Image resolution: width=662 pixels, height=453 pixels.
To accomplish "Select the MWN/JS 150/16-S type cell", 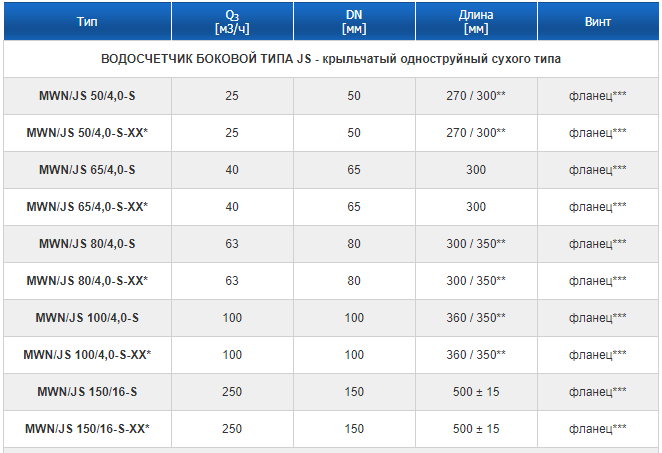I will point(87,392).
